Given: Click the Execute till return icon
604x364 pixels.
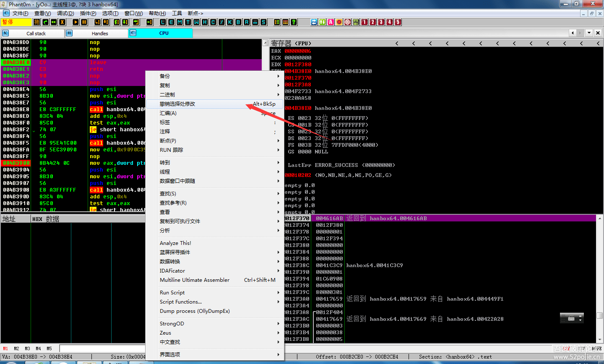Looking at the screenshot, I should [x=136, y=22].
